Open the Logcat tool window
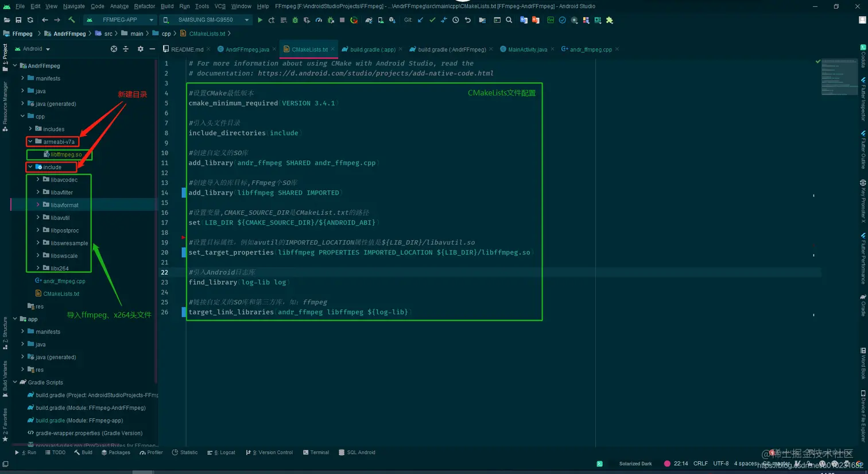 coord(221,453)
